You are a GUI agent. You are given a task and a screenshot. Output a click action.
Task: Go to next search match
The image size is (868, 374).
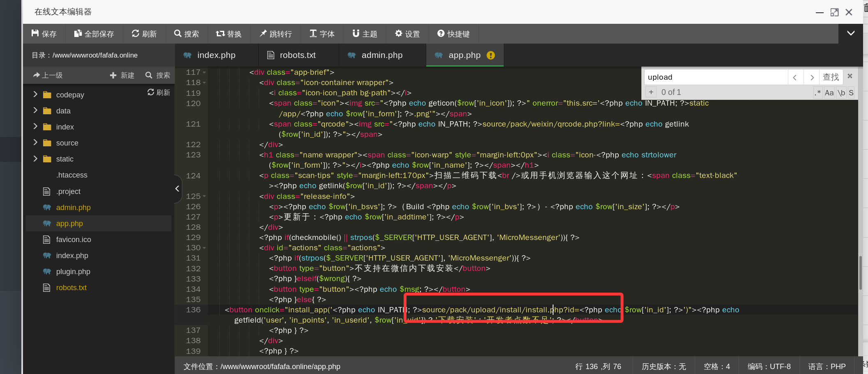(812, 77)
